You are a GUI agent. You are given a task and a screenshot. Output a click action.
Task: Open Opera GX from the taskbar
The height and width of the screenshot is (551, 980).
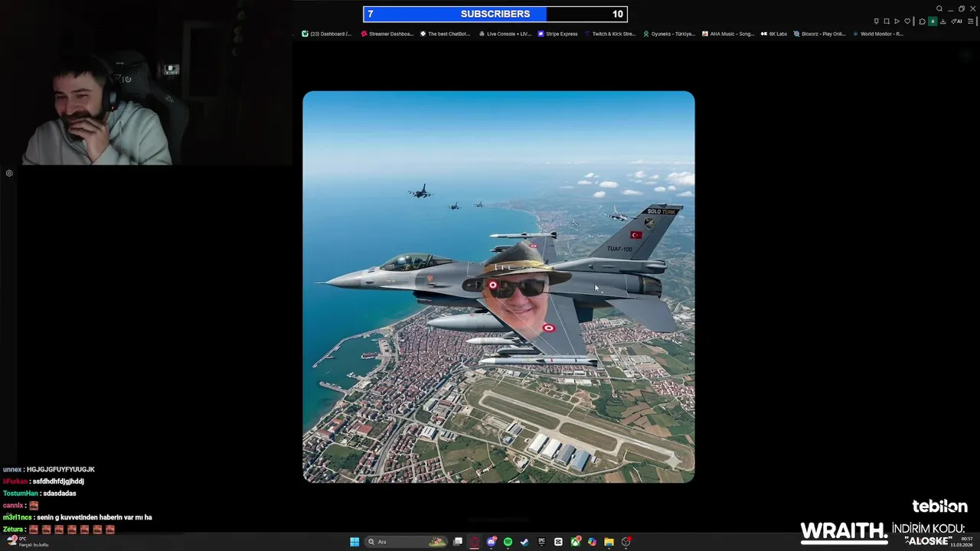[x=474, y=542]
